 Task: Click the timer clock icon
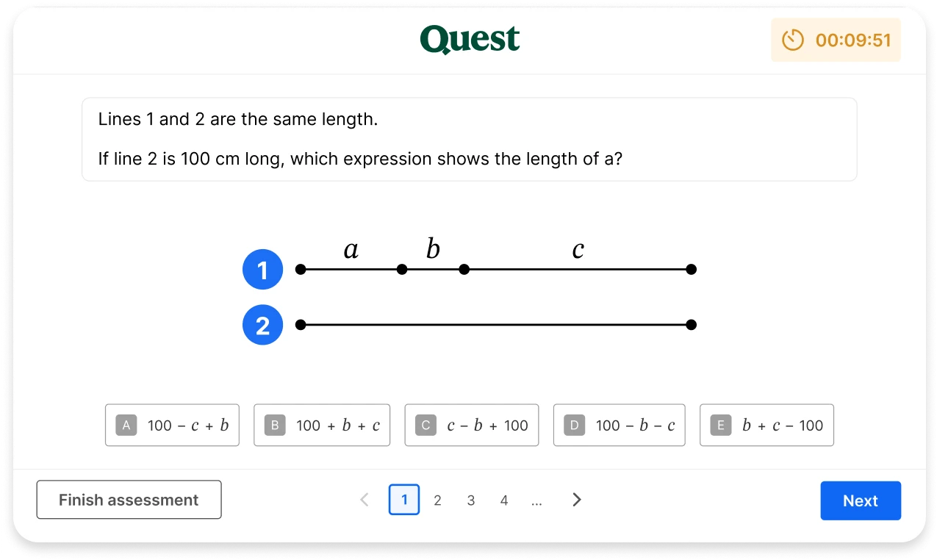[793, 40]
